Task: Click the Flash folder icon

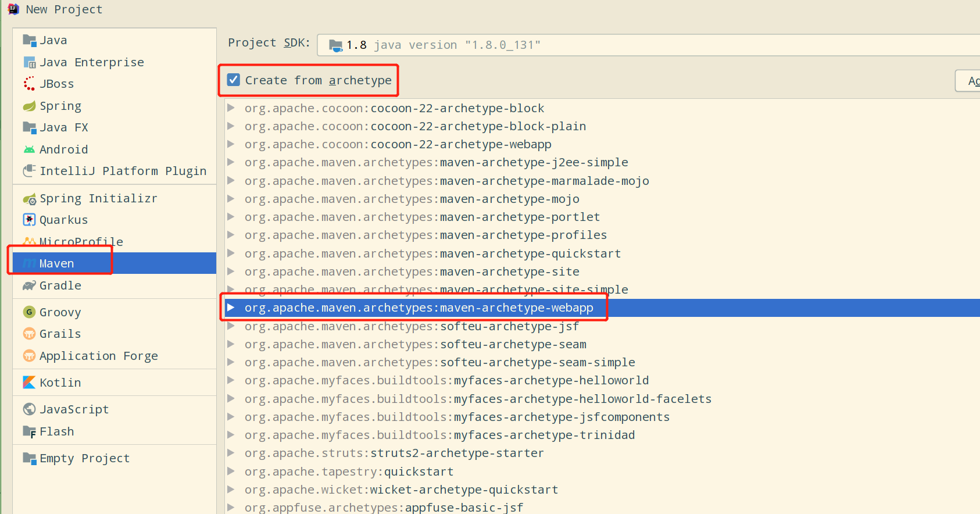Action: click(x=29, y=431)
